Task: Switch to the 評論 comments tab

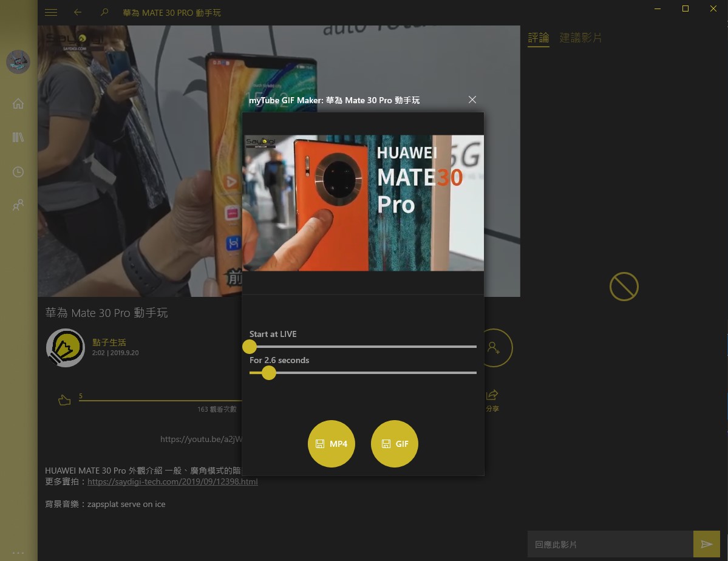Action: pos(539,38)
